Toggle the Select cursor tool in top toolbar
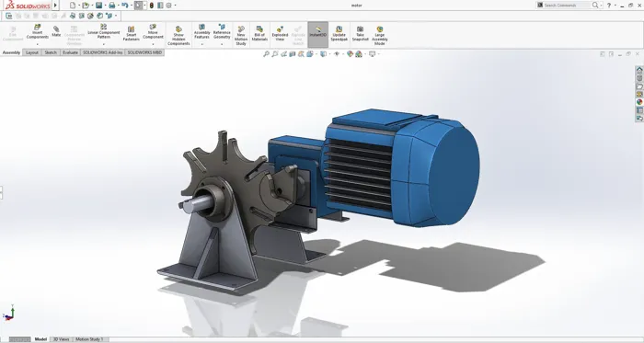 pos(138,6)
